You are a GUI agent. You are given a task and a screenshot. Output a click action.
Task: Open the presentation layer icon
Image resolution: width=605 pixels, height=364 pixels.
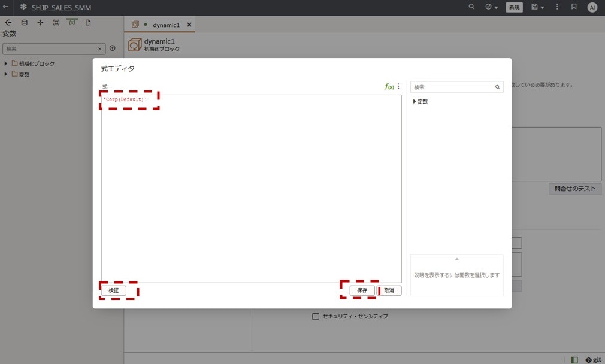pos(56,22)
